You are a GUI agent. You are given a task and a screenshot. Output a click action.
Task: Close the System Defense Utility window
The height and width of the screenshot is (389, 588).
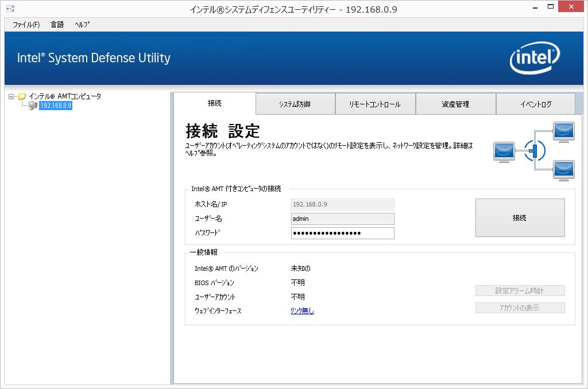pos(571,7)
